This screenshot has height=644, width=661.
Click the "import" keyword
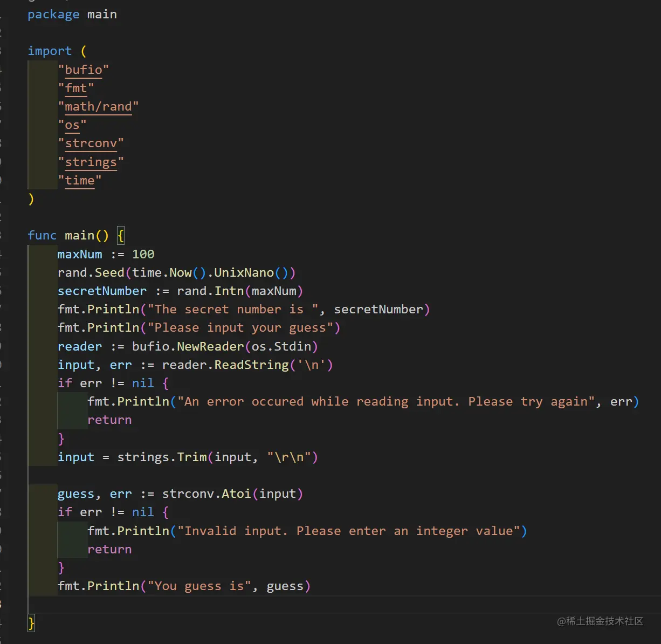[x=50, y=51]
